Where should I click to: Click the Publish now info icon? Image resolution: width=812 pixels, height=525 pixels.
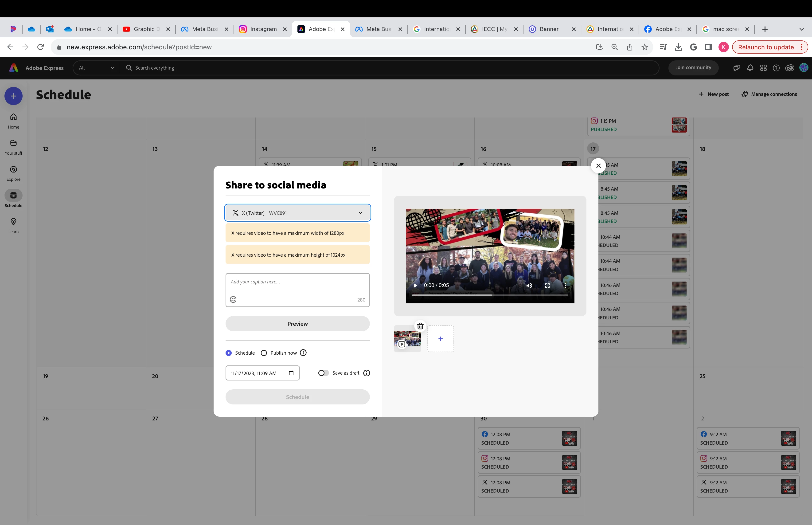303,353
